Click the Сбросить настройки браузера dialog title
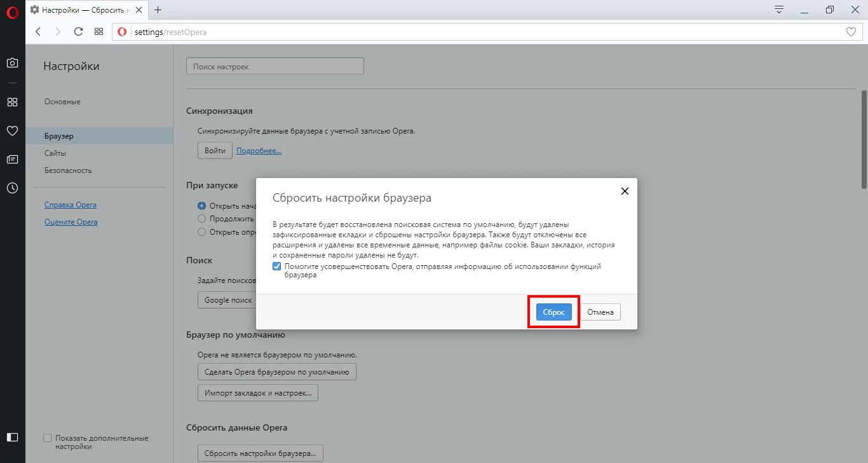 pos(352,198)
